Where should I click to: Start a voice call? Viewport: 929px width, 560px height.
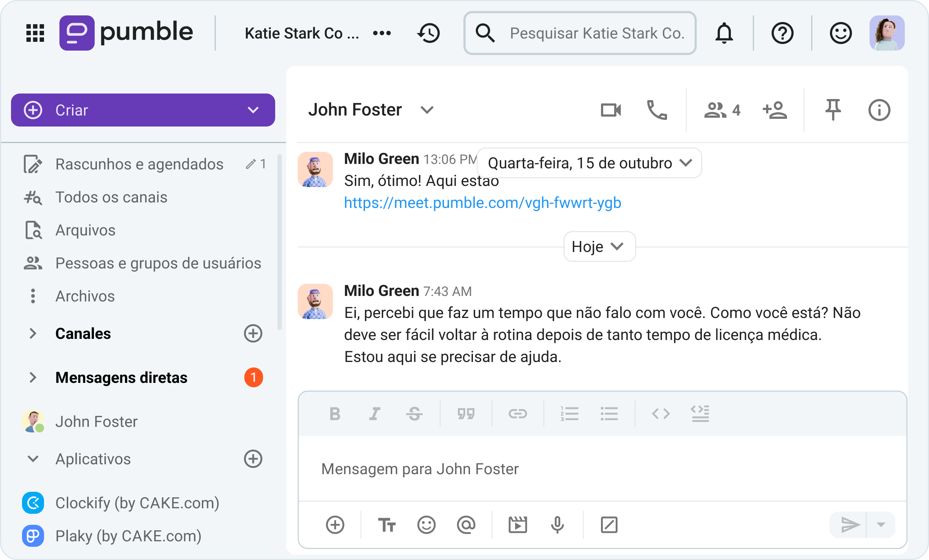coord(657,110)
